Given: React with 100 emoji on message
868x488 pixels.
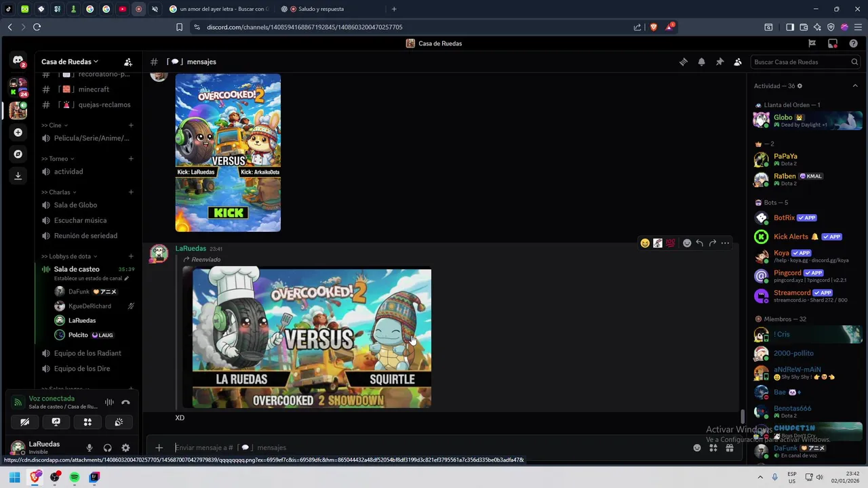Looking at the screenshot, I should [671, 243].
